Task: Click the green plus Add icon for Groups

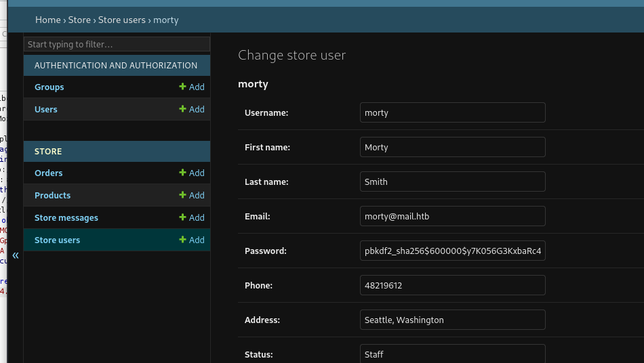Action: pyautogui.click(x=182, y=87)
